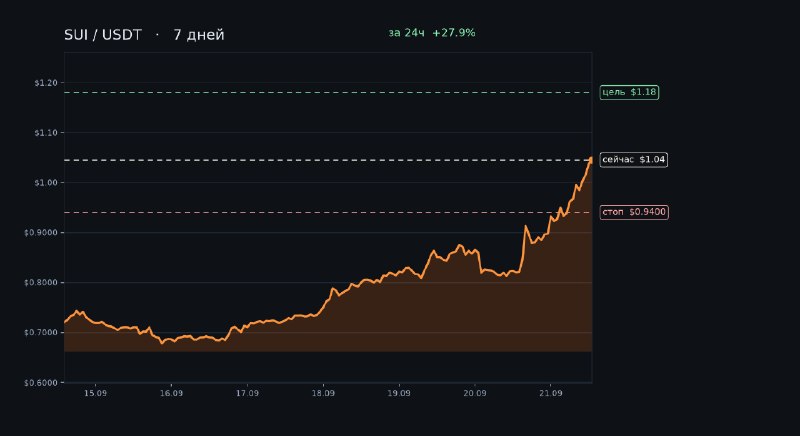800x436 pixels.
Task: Click the 21.09 date tick
Action: 551,393
